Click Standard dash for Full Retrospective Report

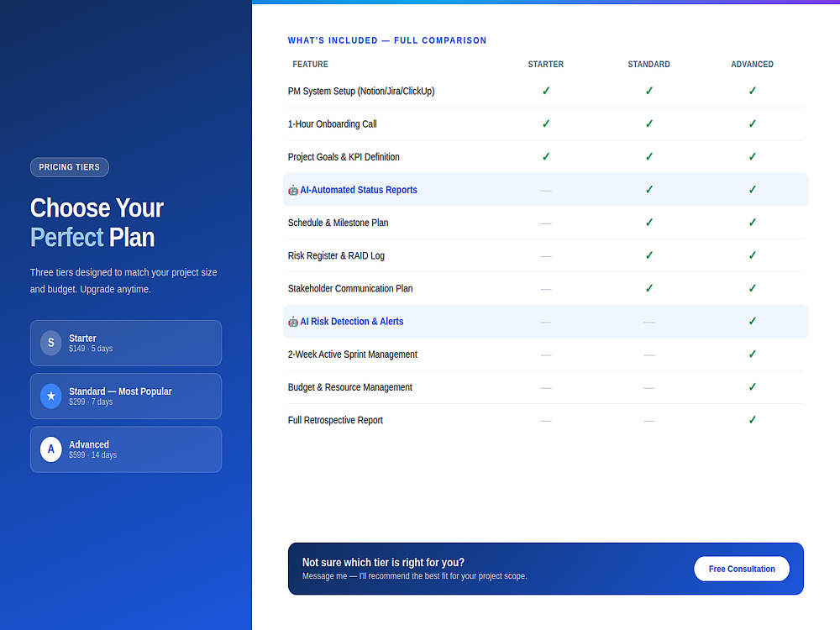point(648,421)
